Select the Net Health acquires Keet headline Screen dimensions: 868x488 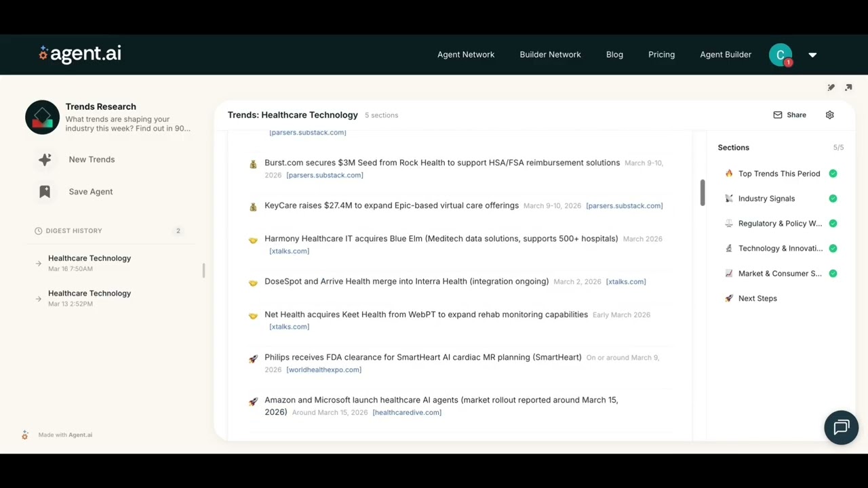point(426,314)
